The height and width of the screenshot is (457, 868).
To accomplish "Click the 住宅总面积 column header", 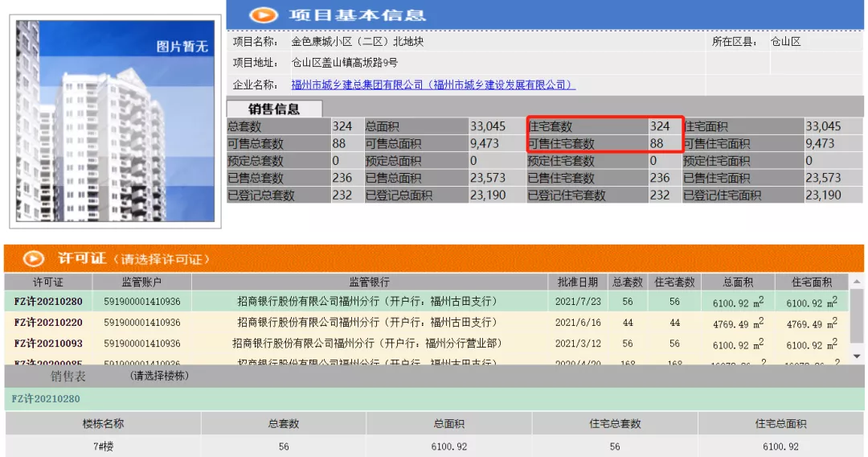I will [x=780, y=424].
